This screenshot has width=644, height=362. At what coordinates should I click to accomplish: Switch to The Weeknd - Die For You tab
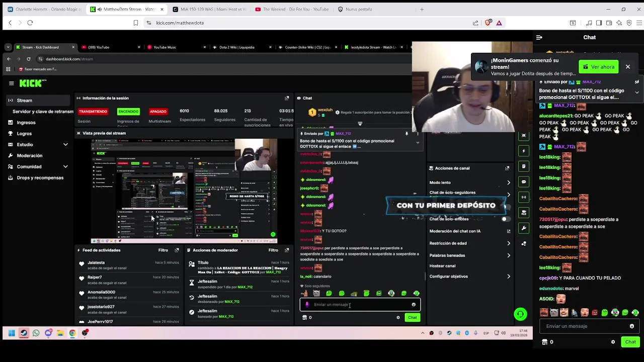(x=292, y=9)
